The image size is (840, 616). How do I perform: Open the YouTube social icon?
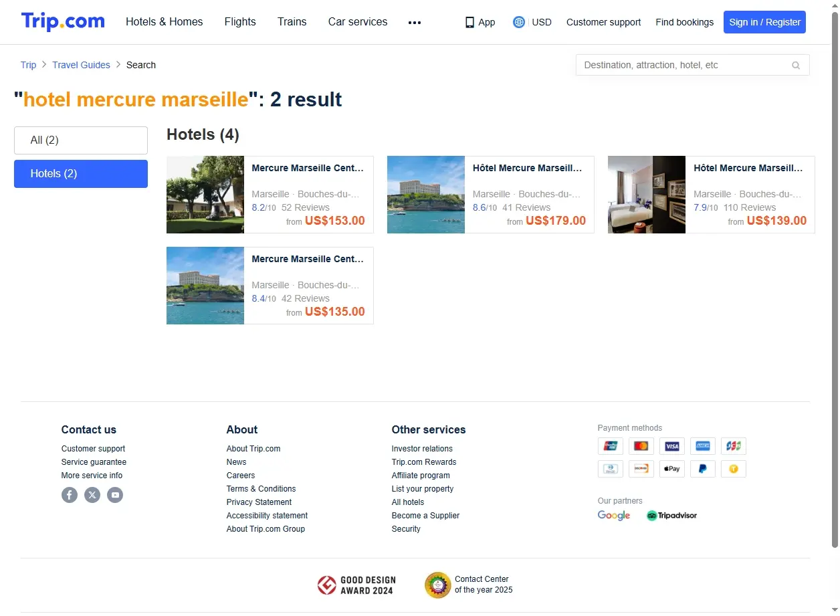115,495
